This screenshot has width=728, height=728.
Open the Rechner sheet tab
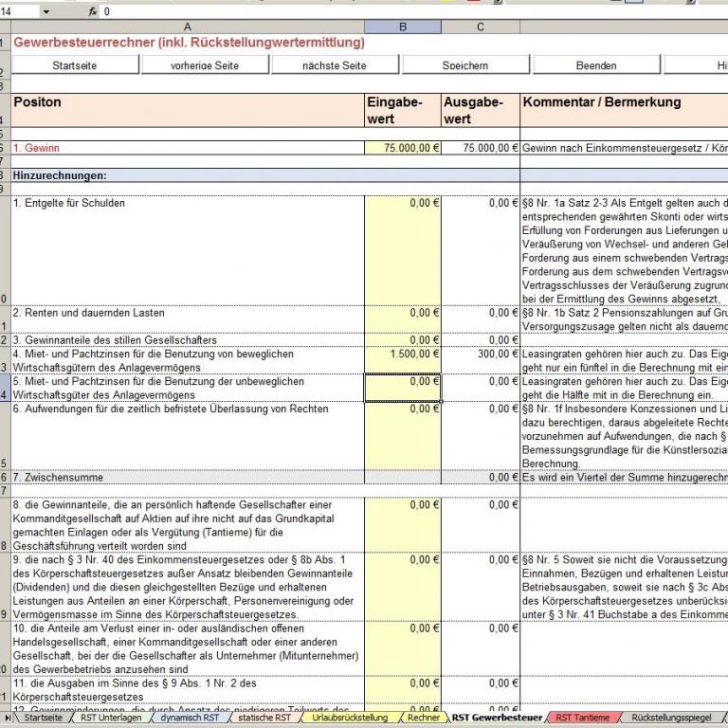(x=422, y=719)
